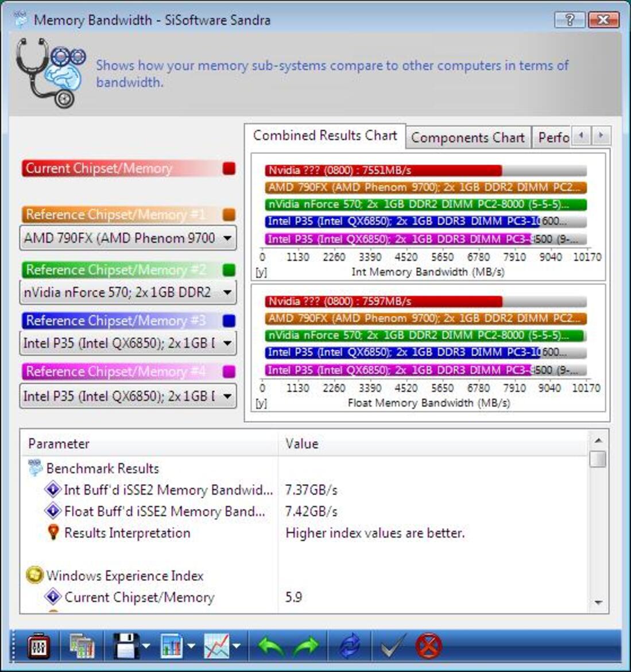Cancel with the red X circle icon
Screen dimensions: 631x672
[428, 646]
